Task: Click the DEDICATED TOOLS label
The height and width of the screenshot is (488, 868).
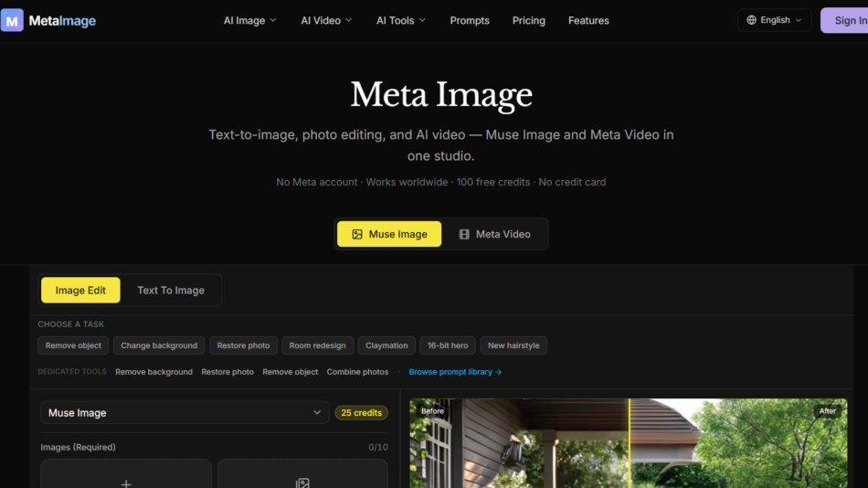Action: click(72, 372)
